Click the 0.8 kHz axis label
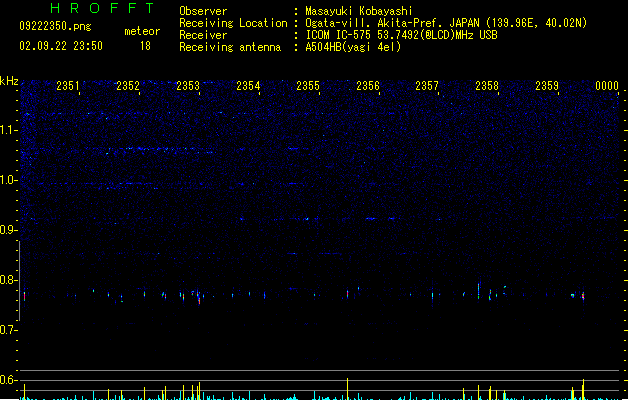Image resolution: width=629 pixels, height=400 pixels. tap(8, 280)
